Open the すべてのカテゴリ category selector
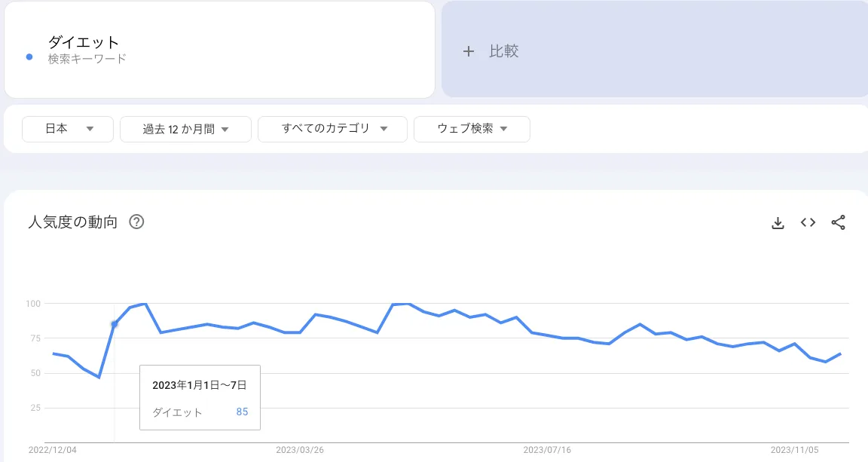 [x=332, y=129]
